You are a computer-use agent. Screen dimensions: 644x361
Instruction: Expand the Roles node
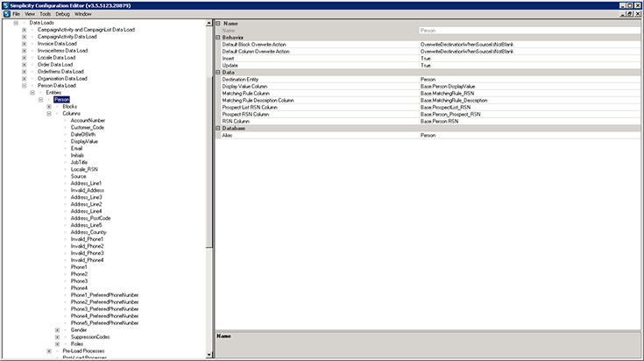(57, 344)
